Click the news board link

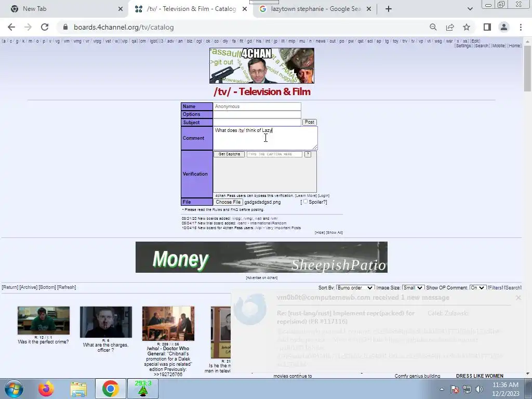[x=320, y=41]
